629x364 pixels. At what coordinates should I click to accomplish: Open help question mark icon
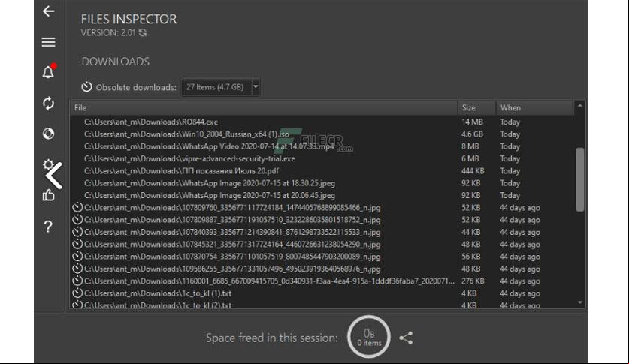point(48,227)
